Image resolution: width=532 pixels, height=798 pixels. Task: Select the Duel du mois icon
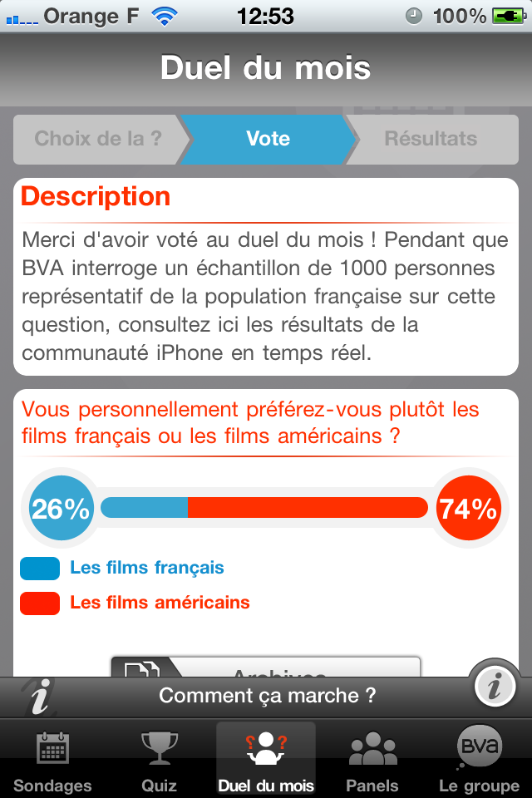[x=266, y=746]
